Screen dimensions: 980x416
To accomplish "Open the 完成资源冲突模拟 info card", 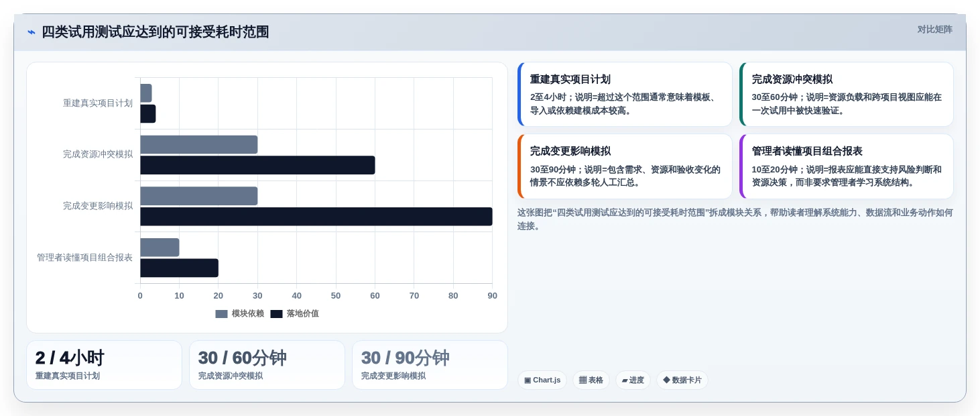I will 846,94.
